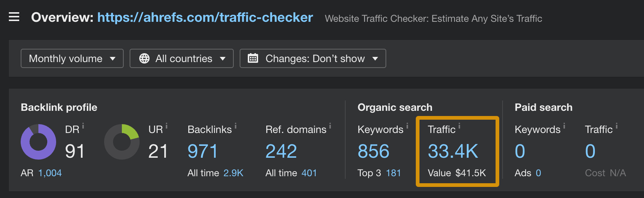Click the 33.4K organic traffic value
The height and width of the screenshot is (198, 644).
(x=453, y=151)
